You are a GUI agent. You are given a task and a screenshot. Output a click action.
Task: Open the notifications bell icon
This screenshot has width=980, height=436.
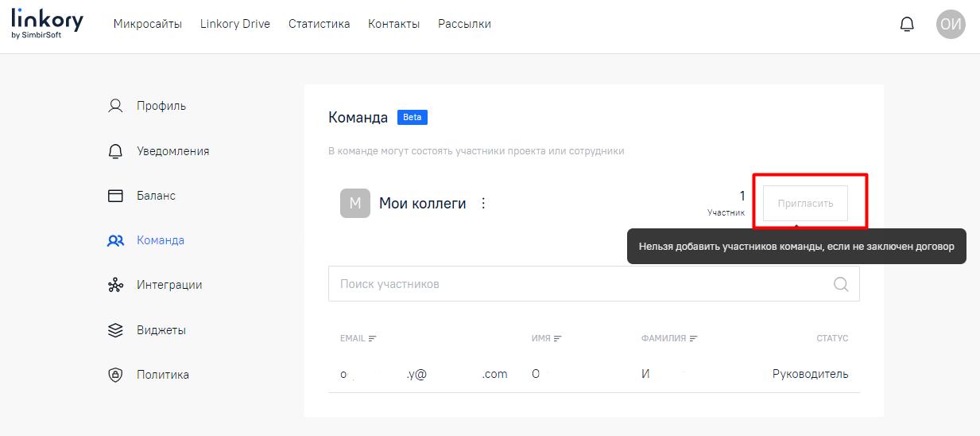pyautogui.click(x=907, y=25)
